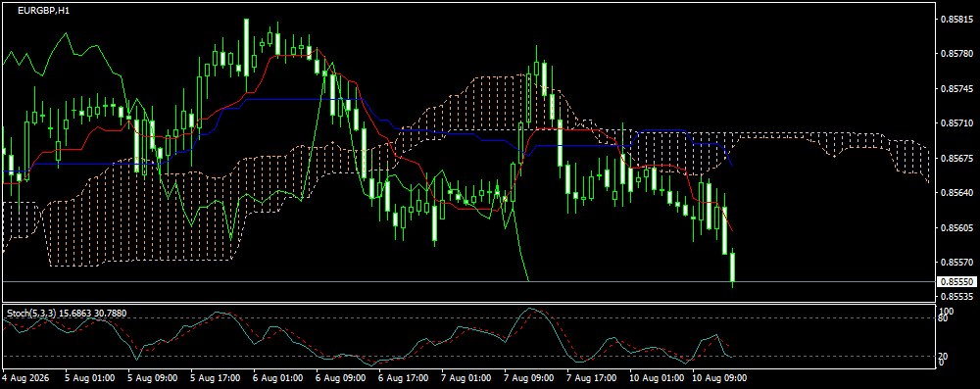Click the 0.85535 price axis label

pyautogui.click(x=957, y=297)
